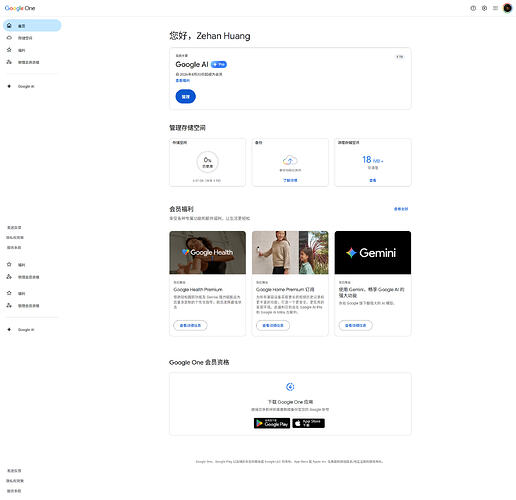
Task: Click the menu icon left of the avatar
Action: point(495,8)
